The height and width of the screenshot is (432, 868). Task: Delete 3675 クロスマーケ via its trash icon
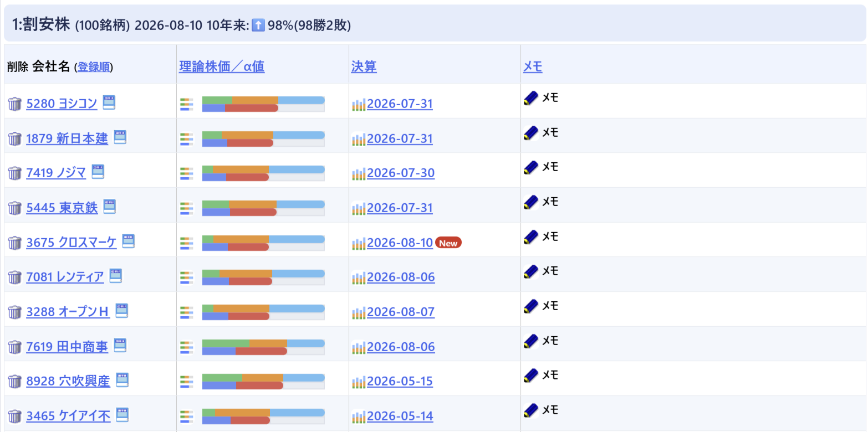tap(14, 243)
